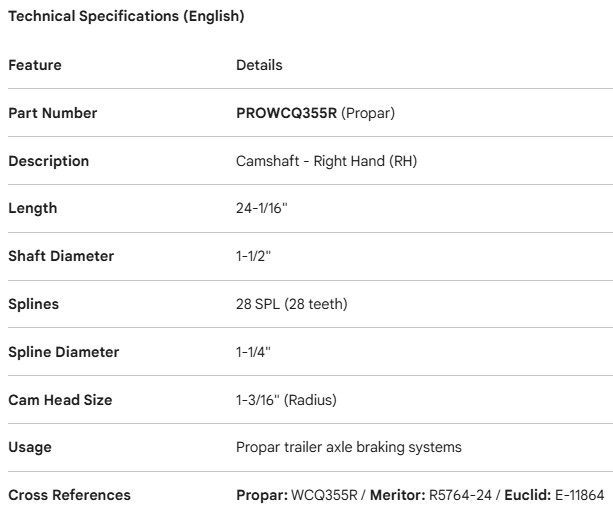Select the Cross References row label

pyautogui.click(x=69, y=497)
